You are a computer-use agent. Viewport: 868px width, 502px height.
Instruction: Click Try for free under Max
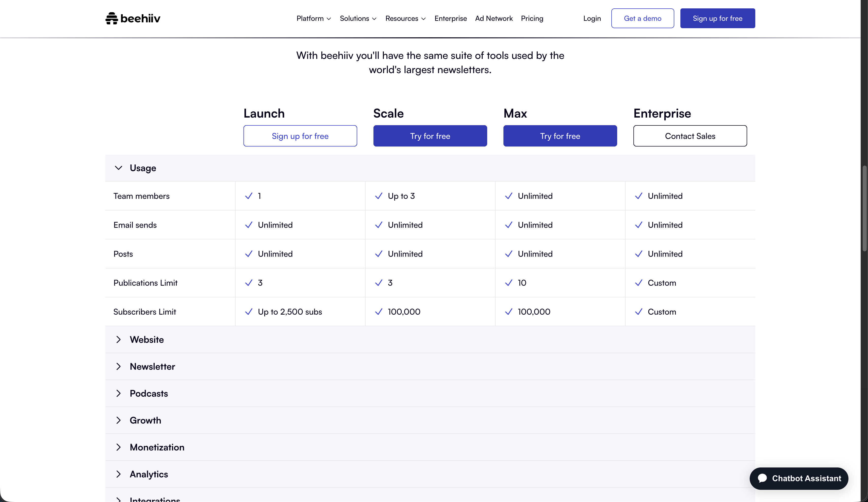[x=560, y=136]
